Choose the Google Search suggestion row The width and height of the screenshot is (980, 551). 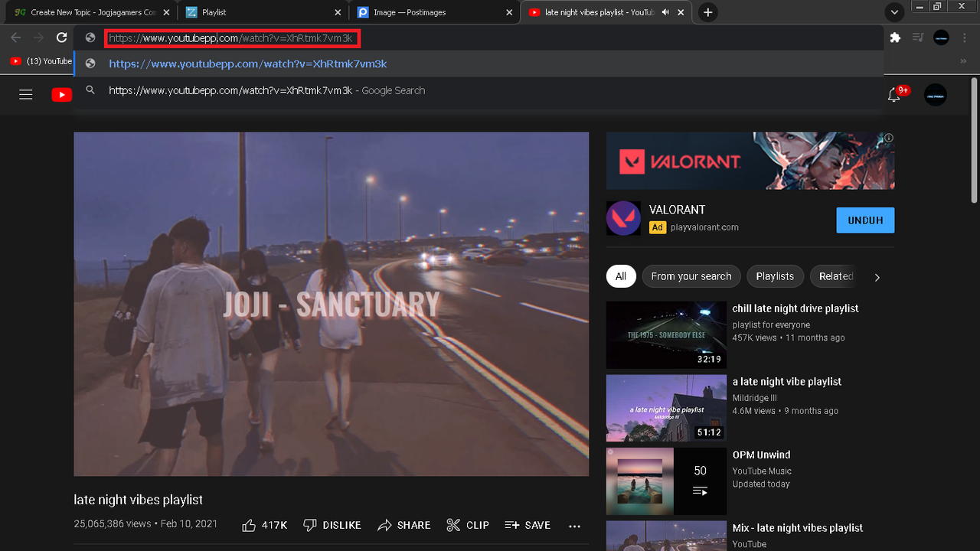[x=479, y=90]
